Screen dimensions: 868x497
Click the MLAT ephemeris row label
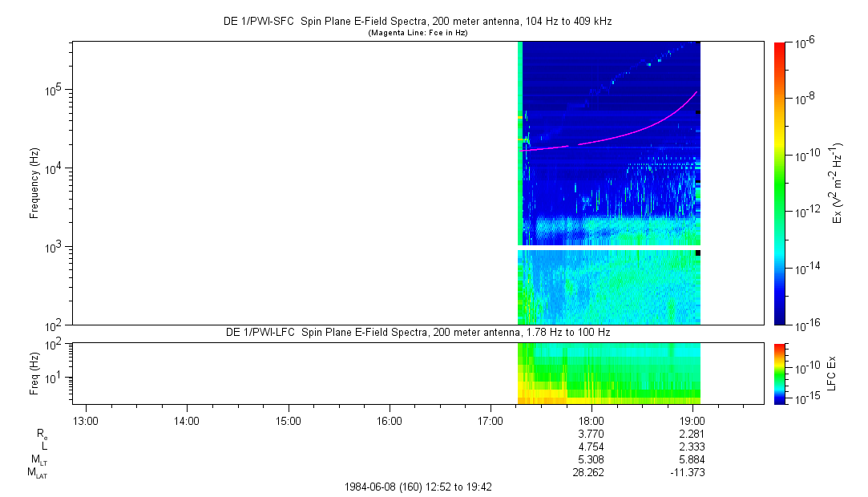click(37, 473)
